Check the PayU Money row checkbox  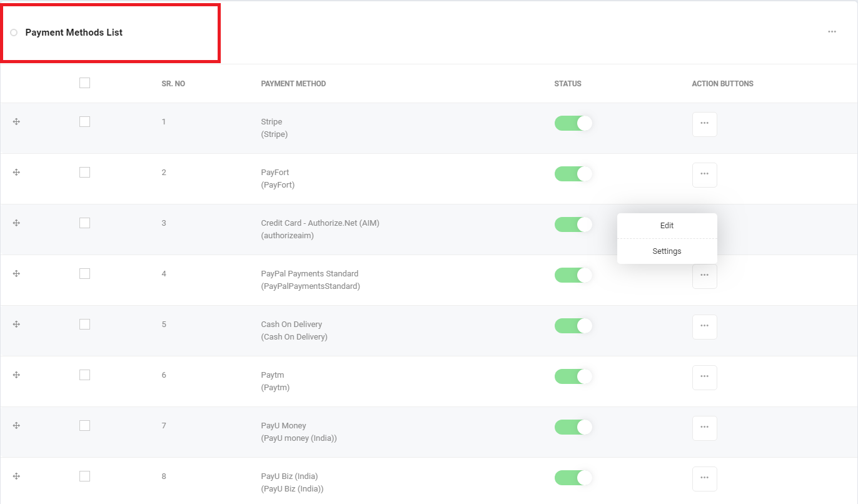(x=85, y=425)
